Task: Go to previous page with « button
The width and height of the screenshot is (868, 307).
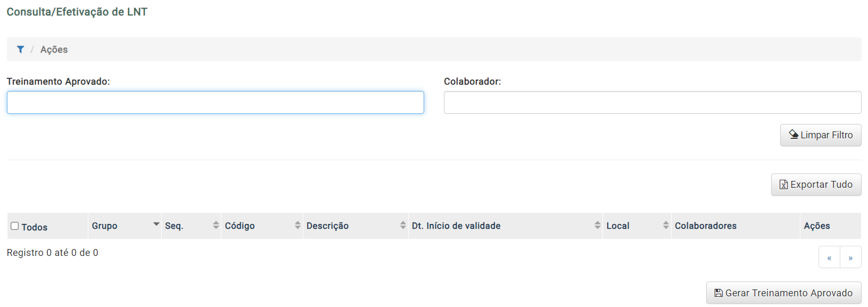Action: coord(829,258)
